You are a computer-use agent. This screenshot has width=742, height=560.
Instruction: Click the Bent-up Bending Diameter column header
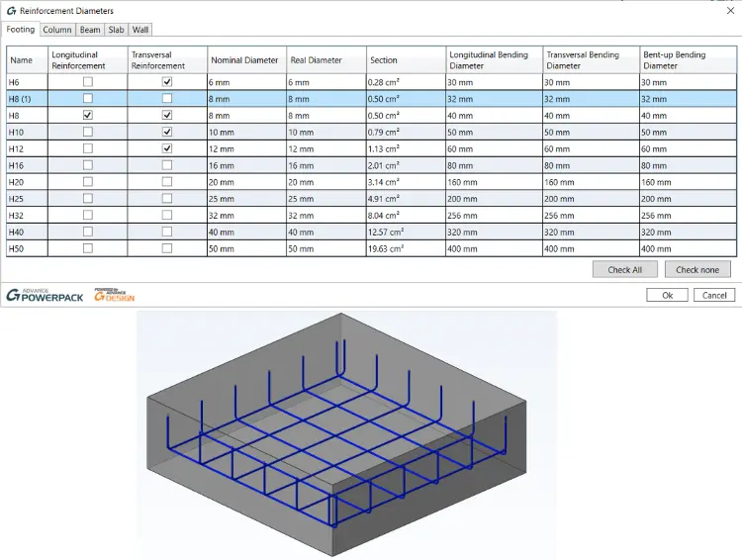click(x=688, y=60)
